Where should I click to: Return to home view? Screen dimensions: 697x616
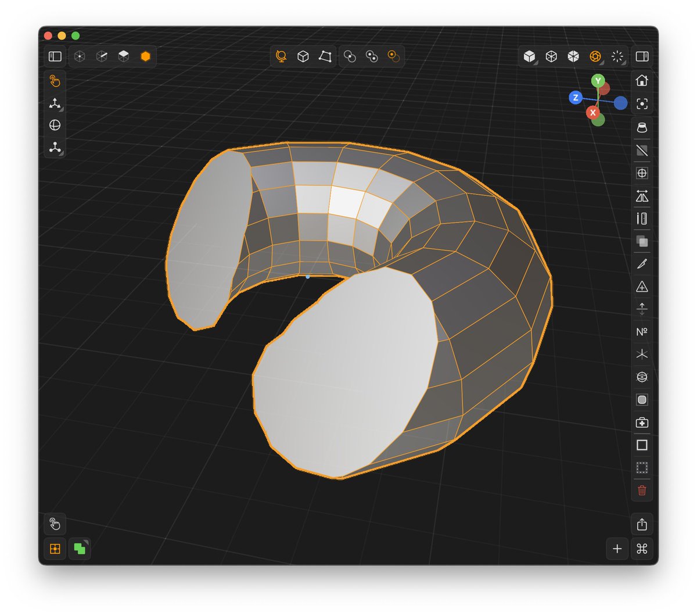pos(642,80)
